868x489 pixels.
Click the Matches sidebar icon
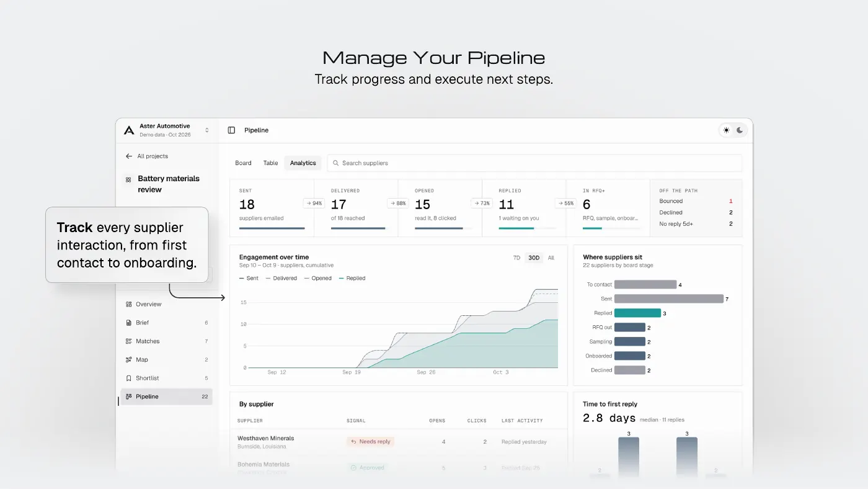[x=129, y=341]
